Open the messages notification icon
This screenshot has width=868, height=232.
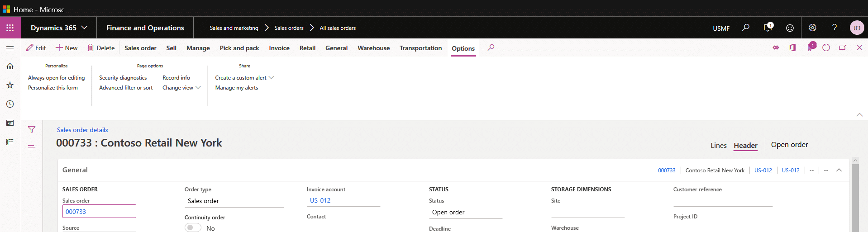768,27
